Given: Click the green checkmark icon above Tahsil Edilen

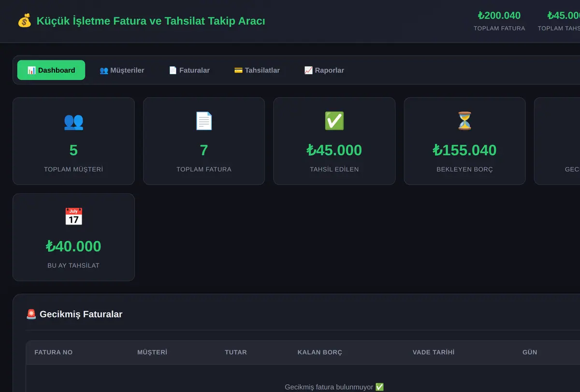Looking at the screenshot, I should click(x=334, y=121).
